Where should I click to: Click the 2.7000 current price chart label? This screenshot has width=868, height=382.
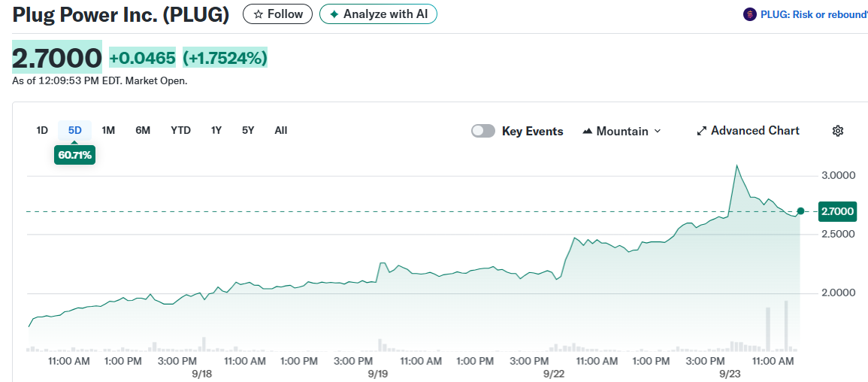(x=837, y=211)
